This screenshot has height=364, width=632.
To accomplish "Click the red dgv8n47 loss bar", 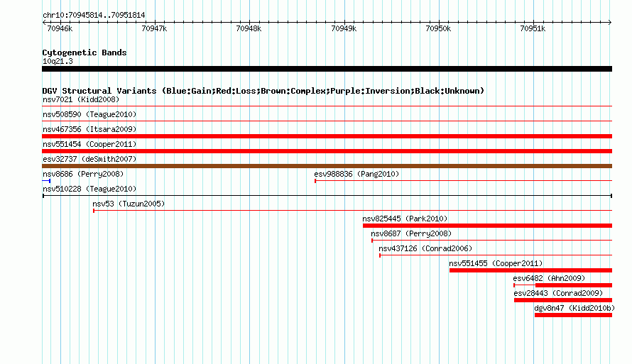I will [x=573, y=315].
